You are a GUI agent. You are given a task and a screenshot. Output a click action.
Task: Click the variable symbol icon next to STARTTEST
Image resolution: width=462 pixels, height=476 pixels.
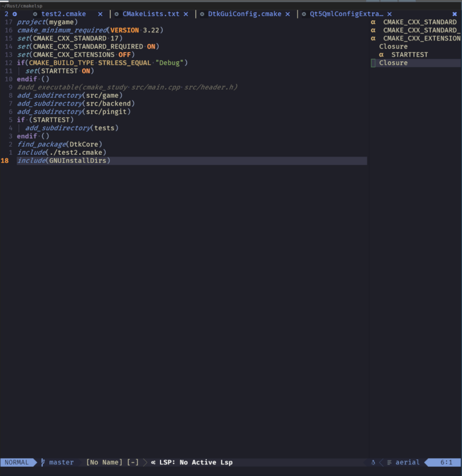coord(381,54)
